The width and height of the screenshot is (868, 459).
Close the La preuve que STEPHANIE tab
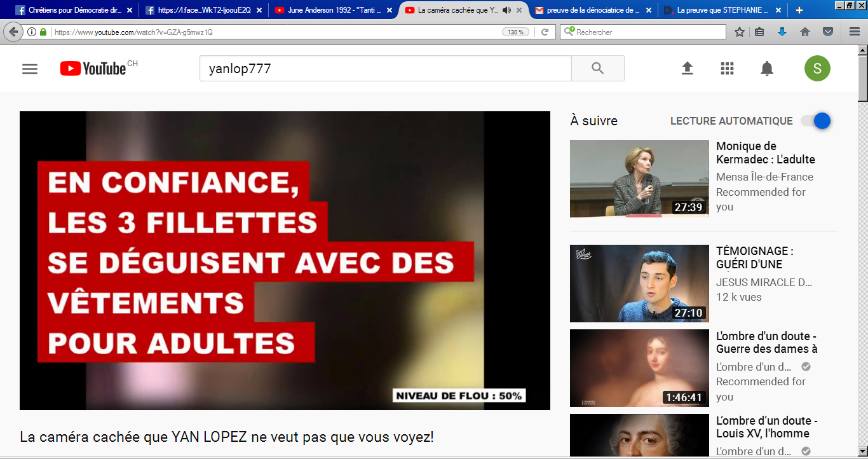coord(778,10)
